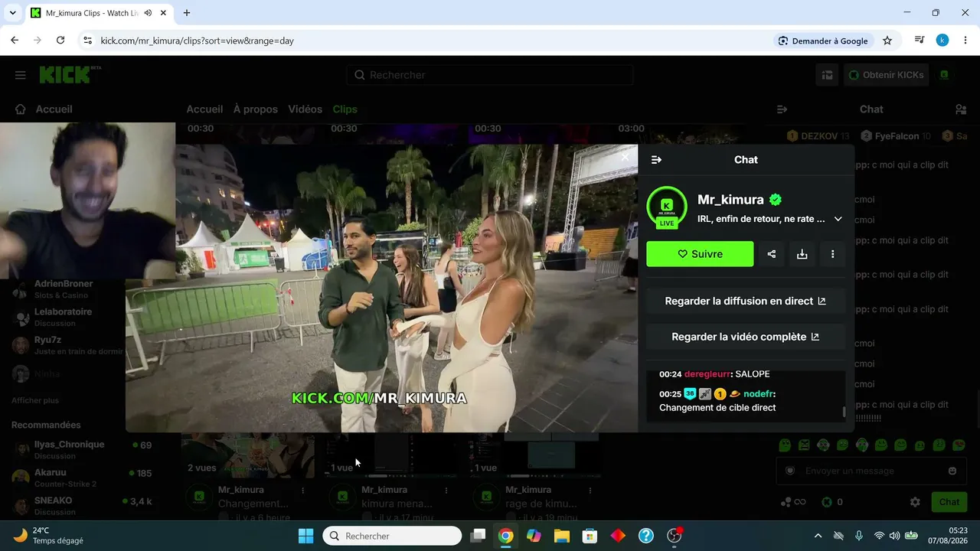Open the dashboard icon beside Obtenir KICKs
The image size is (980, 551).
tap(828, 75)
